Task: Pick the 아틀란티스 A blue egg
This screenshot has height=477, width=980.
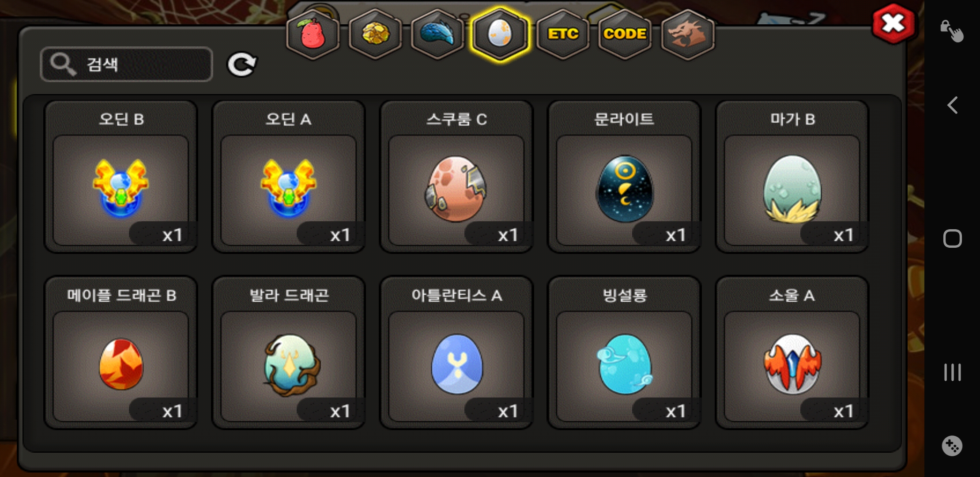Action: pyautogui.click(x=456, y=352)
